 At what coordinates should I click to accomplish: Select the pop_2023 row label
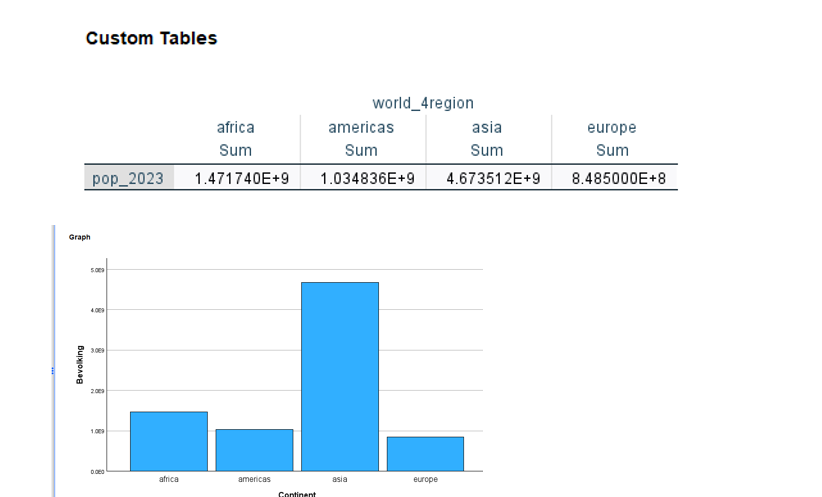coord(128,178)
